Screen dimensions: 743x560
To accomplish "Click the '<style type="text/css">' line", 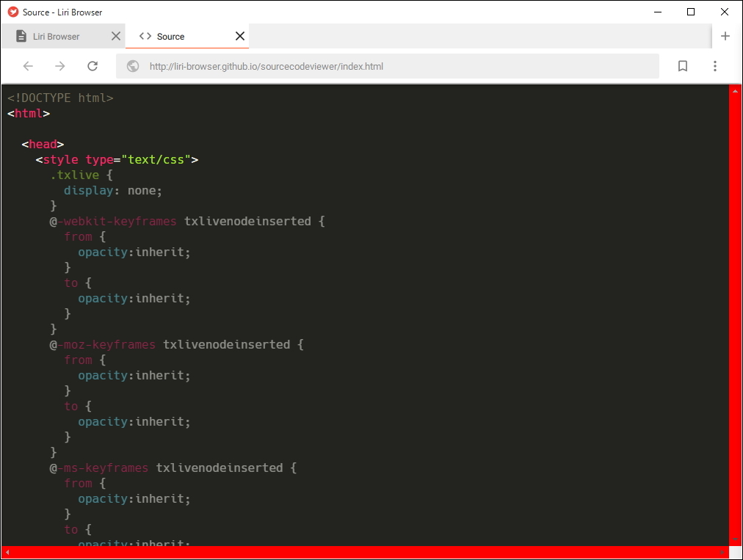I will coord(117,160).
